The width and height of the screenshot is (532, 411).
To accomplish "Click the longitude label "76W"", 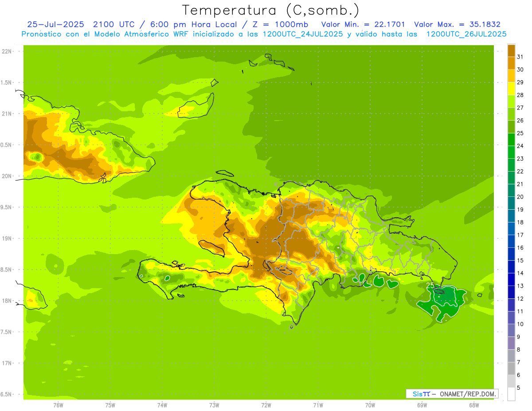I will click(58, 405).
